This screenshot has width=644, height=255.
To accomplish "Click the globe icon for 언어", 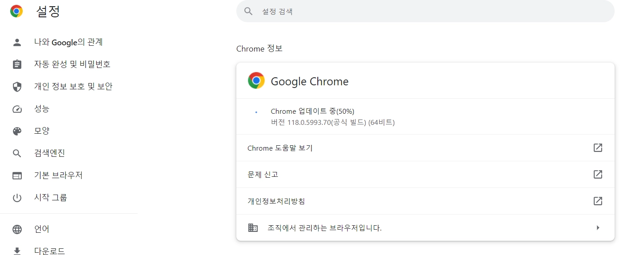I will [x=17, y=229].
